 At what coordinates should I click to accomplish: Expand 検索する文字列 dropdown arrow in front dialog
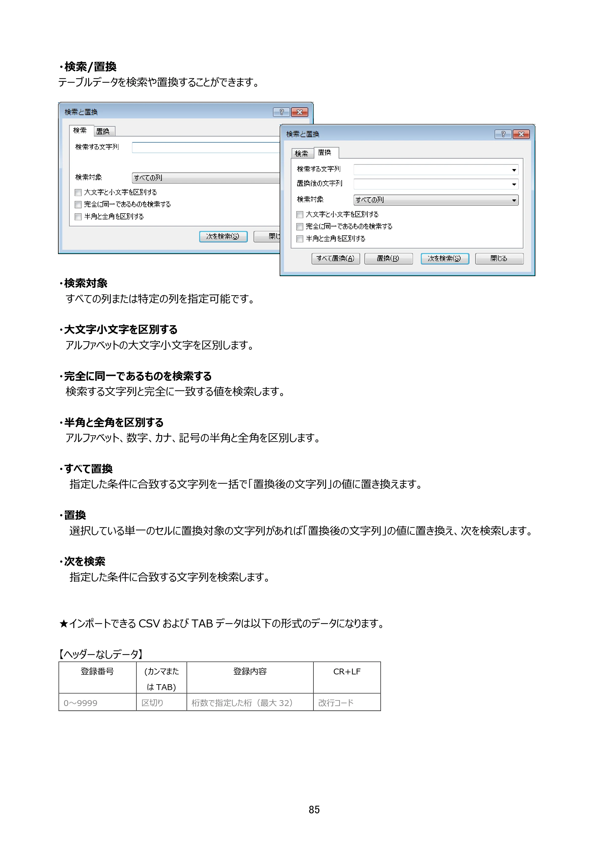tap(514, 170)
